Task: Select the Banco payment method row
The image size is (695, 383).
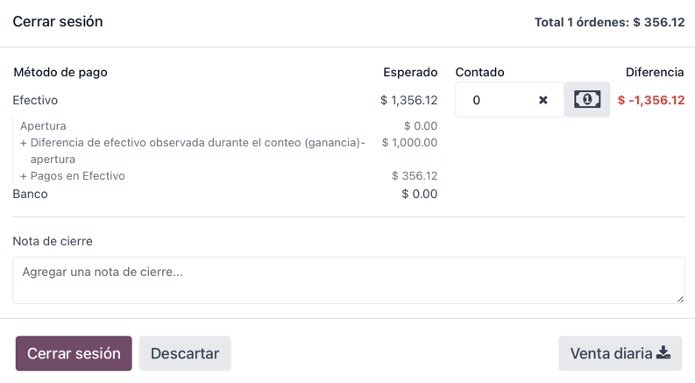Action: click(225, 194)
